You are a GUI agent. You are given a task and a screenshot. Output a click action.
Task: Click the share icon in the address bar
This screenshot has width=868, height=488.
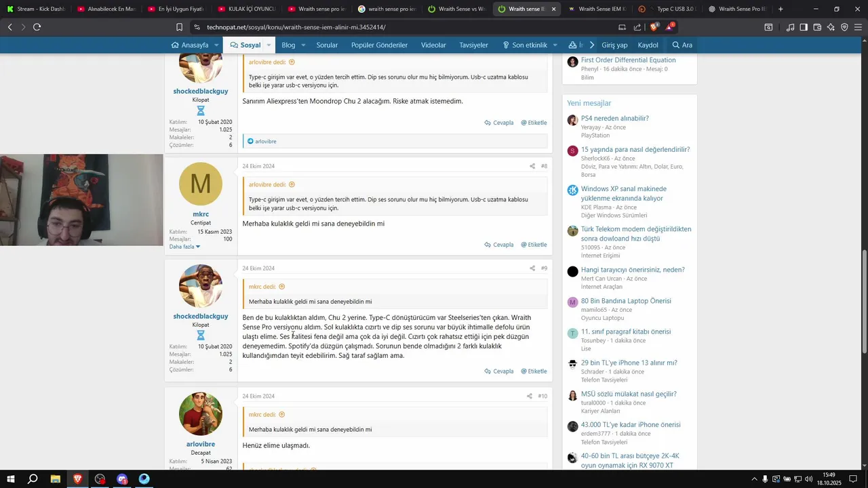pos(637,27)
